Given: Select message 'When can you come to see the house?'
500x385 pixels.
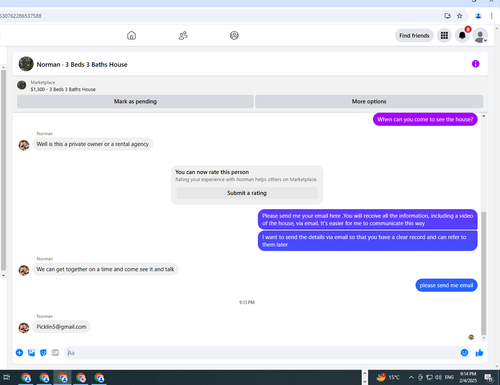Looking at the screenshot, I should click(425, 119).
